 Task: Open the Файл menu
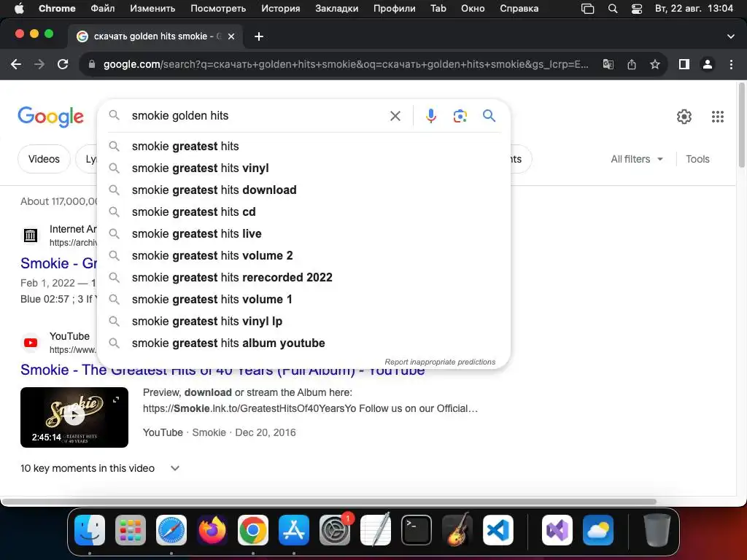pyautogui.click(x=102, y=9)
